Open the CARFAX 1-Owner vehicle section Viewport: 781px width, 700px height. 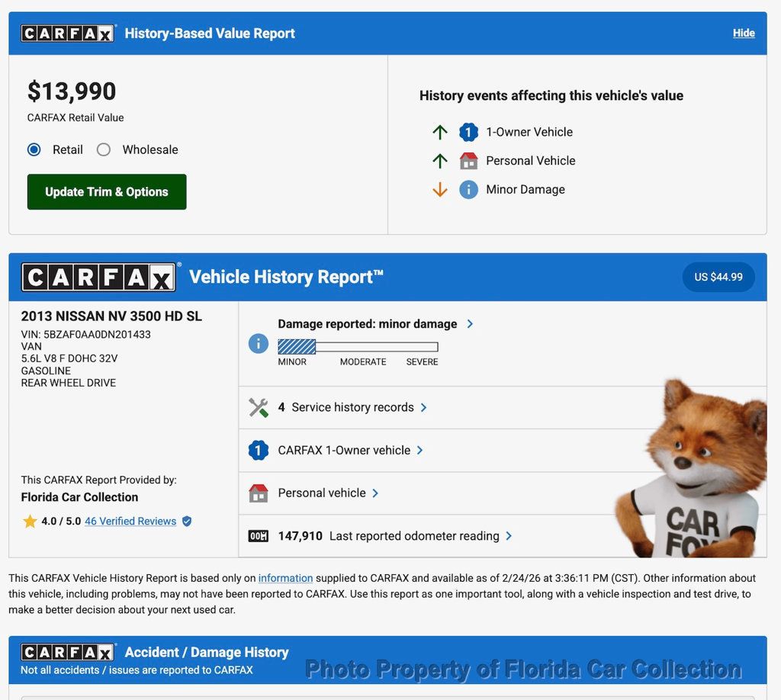pyautogui.click(x=351, y=450)
